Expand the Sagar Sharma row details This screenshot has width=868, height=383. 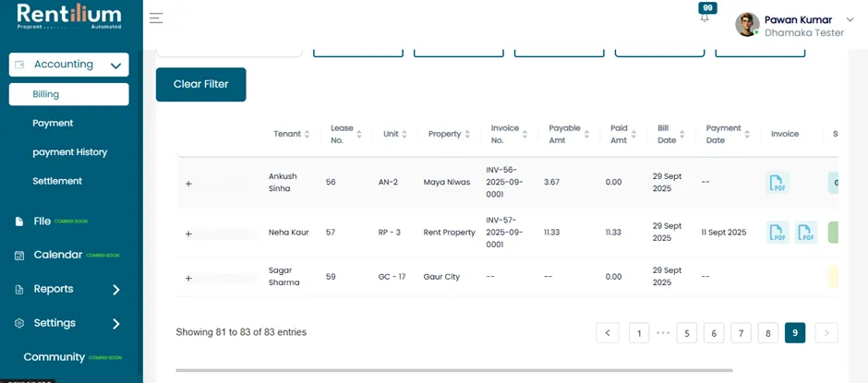pos(188,278)
